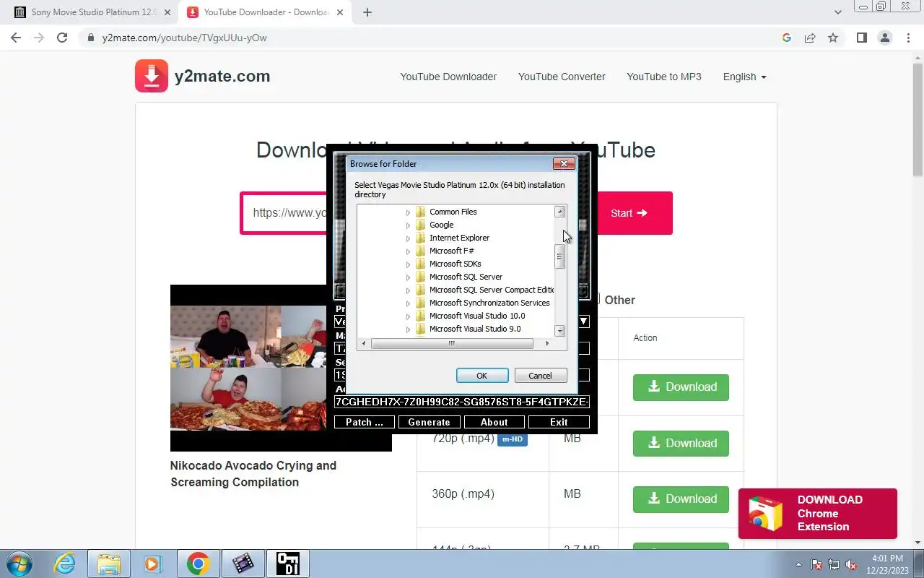The width and height of the screenshot is (924, 578).
Task: Expand Microsoft Visual Studio 10.0 node
Action: 408,316
